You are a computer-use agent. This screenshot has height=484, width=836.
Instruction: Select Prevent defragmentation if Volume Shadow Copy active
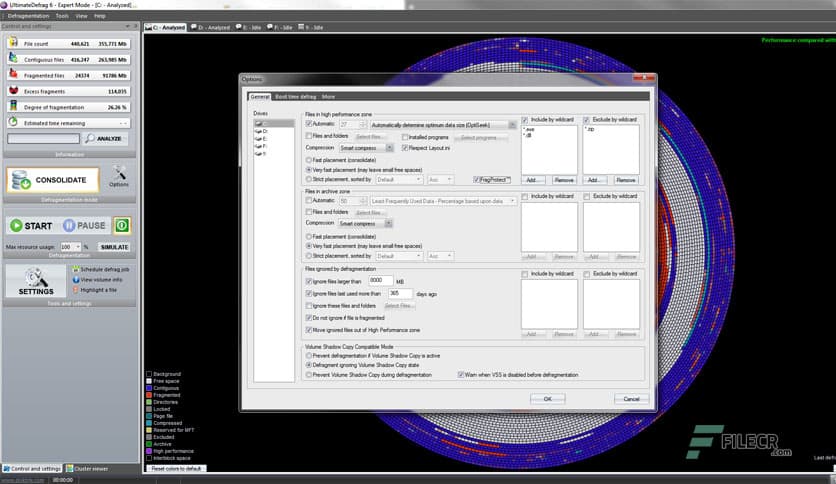pos(309,356)
